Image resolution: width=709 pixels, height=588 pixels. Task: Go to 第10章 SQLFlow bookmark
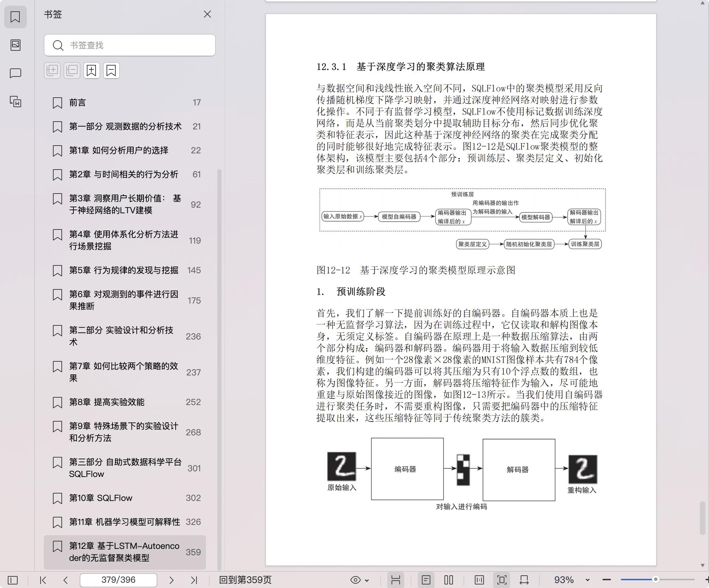pyautogui.click(x=125, y=498)
